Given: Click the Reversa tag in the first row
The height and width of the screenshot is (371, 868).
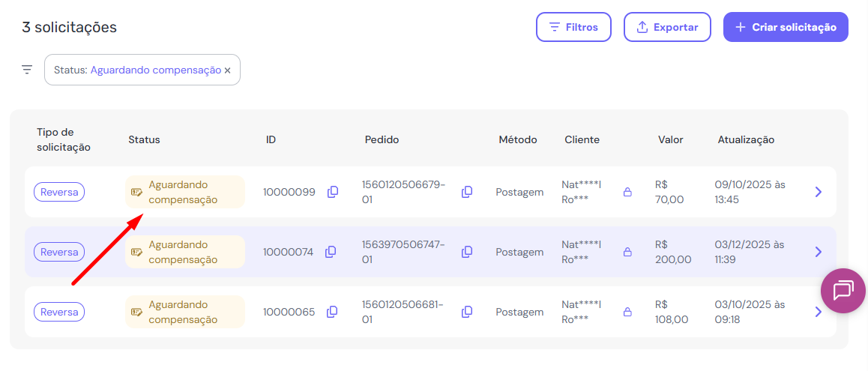Looking at the screenshot, I should tap(59, 192).
